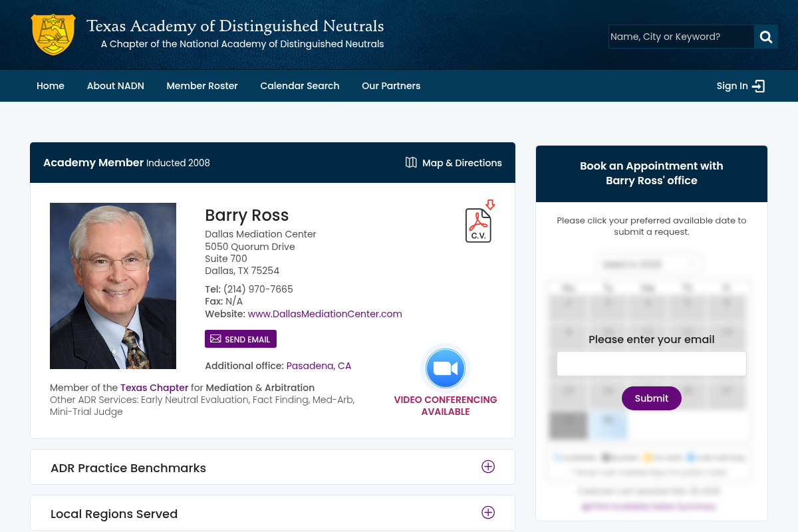Open the blurred calendar month dropdown
798x532 pixels.
648,264
